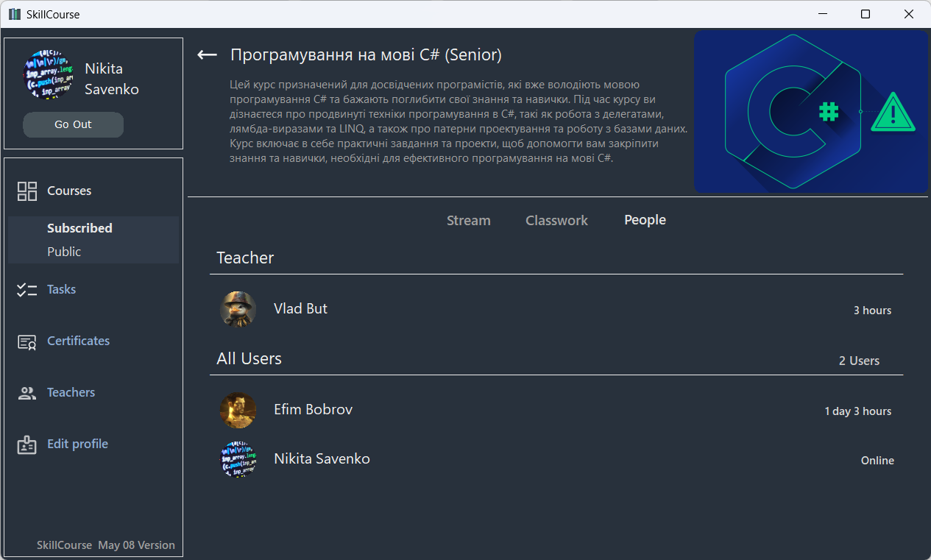Open the Tasks section

tap(62, 290)
